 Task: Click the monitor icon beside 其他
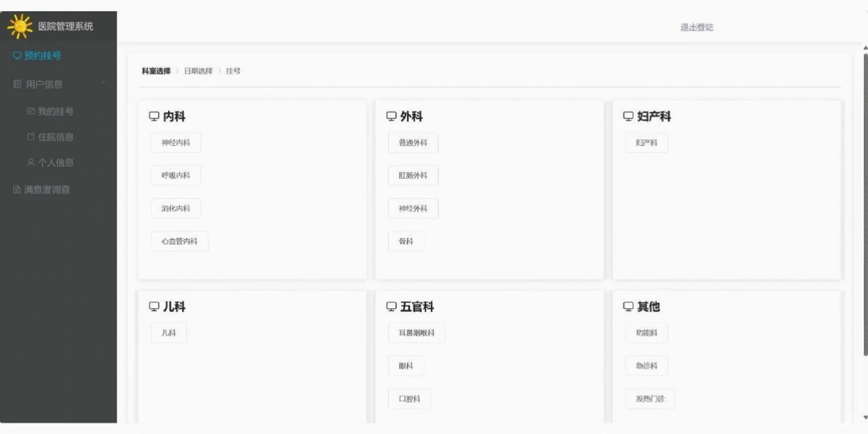coord(628,307)
